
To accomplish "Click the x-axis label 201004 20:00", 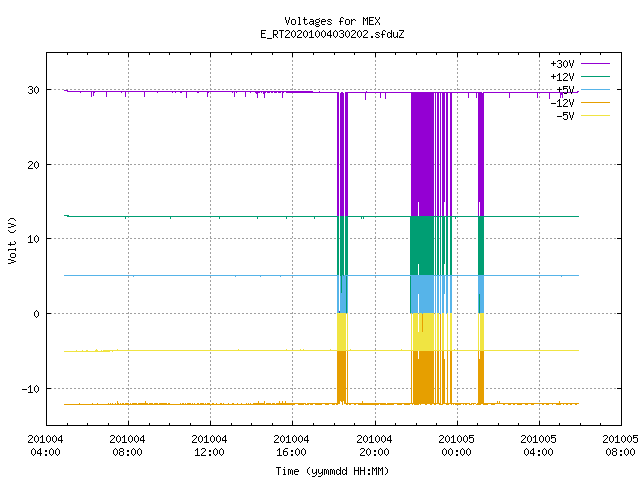I will point(374,446).
